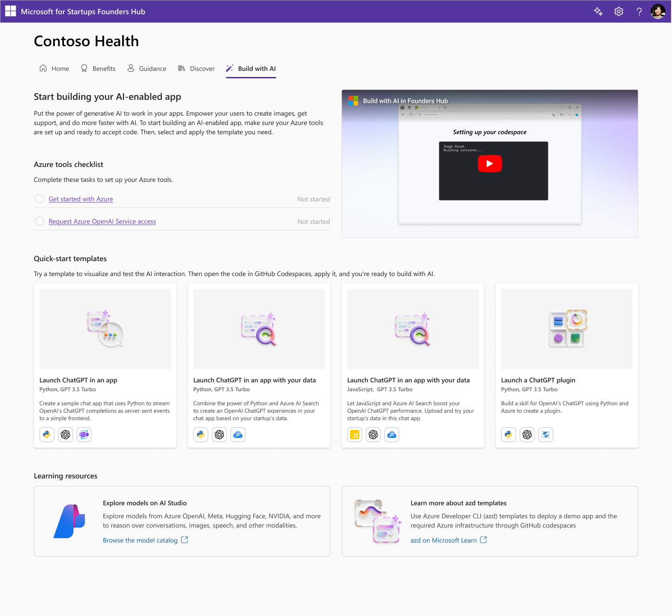
Task: Click 'Not started' status for Request Azure OpenAI access
Action: [x=313, y=221]
